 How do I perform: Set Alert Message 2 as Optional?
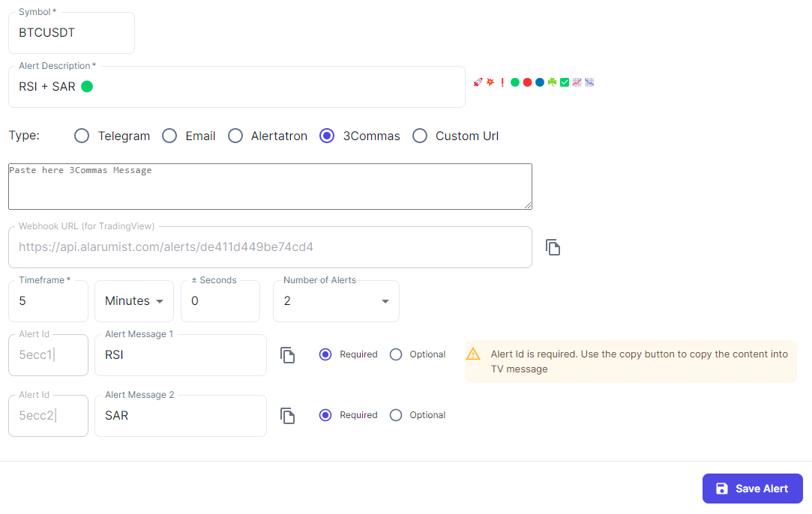click(396, 414)
